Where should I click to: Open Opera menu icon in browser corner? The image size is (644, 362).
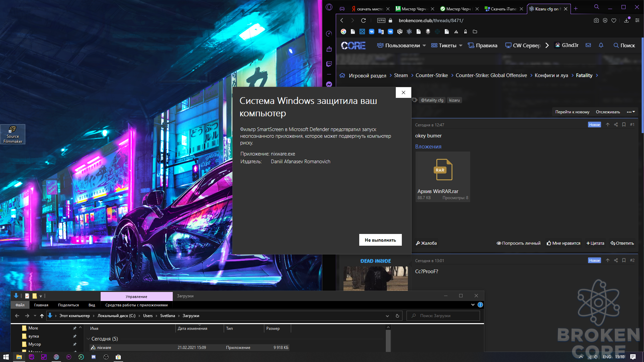click(329, 7)
